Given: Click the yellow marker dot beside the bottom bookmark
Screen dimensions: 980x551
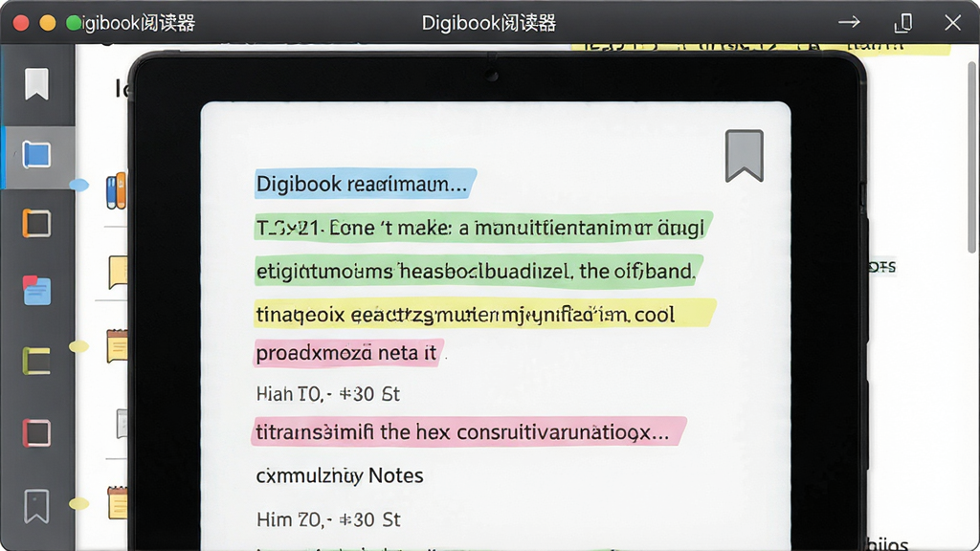Looking at the screenshot, I should point(78,503).
